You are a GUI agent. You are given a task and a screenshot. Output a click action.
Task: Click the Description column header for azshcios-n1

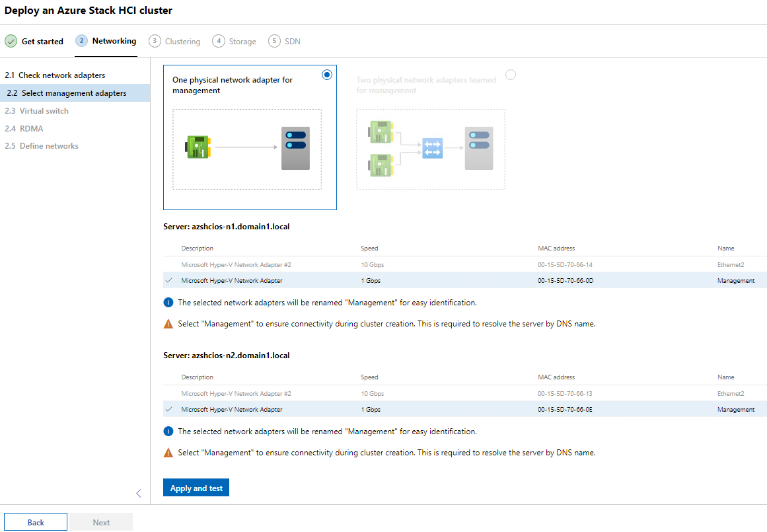[196, 248]
